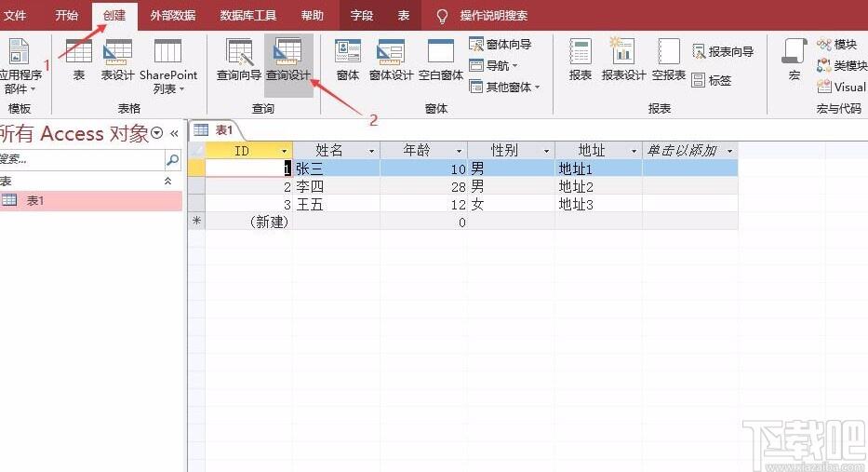This screenshot has width=868, height=472.
Task: Launch 窗体向导 (Form Wizard)
Action: 501,44
